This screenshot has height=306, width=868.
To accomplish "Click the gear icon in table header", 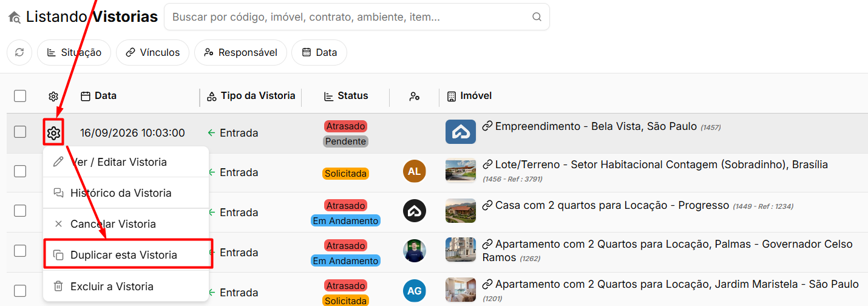I will tap(53, 96).
